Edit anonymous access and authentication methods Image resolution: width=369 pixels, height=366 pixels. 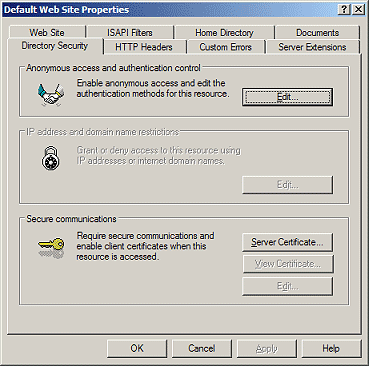(287, 97)
